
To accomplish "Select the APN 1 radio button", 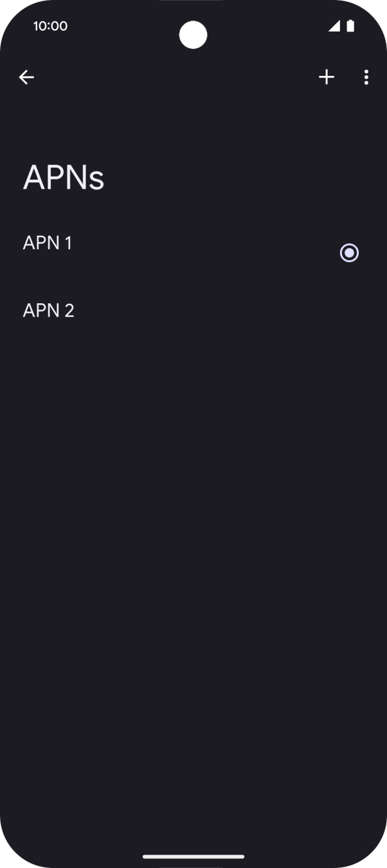I will pyautogui.click(x=349, y=253).
